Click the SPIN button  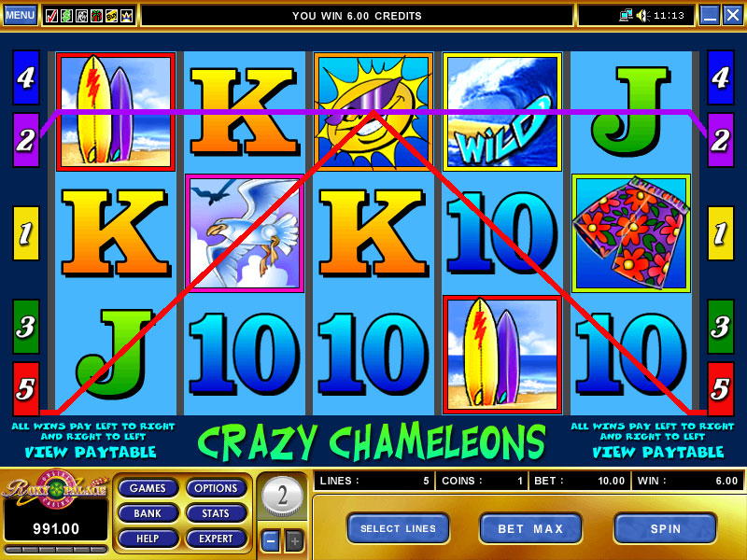click(665, 528)
